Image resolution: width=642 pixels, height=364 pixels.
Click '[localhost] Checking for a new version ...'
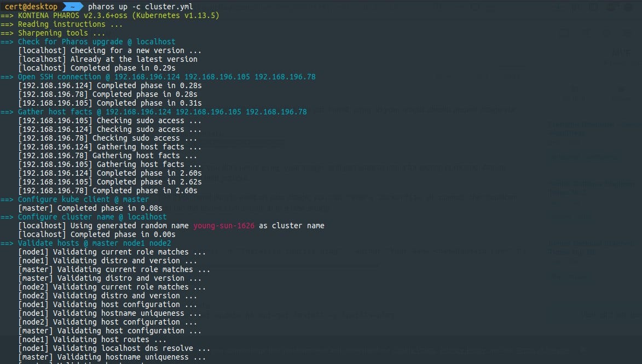(109, 50)
